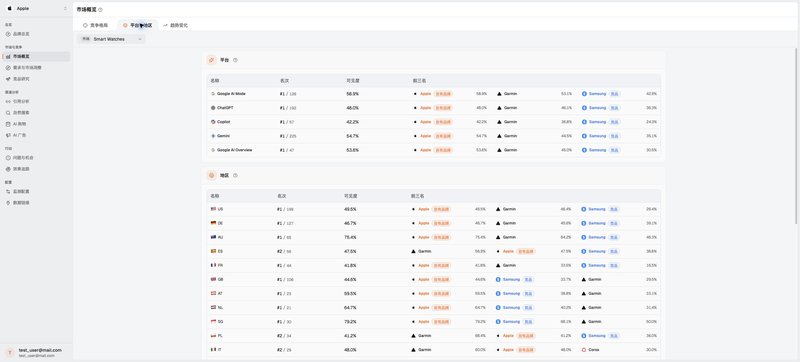Click the 监测配置 sidebar icon

(8, 191)
